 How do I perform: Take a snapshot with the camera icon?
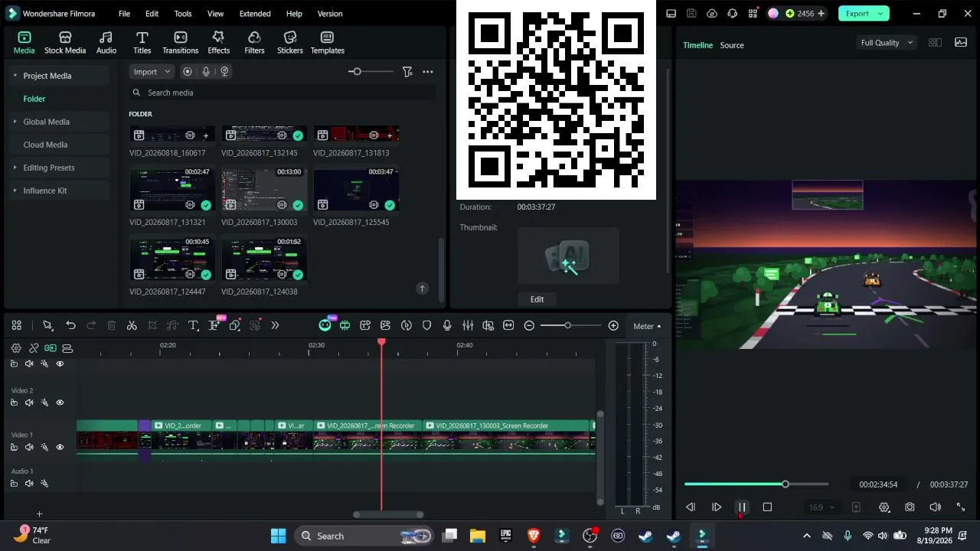click(910, 507)
